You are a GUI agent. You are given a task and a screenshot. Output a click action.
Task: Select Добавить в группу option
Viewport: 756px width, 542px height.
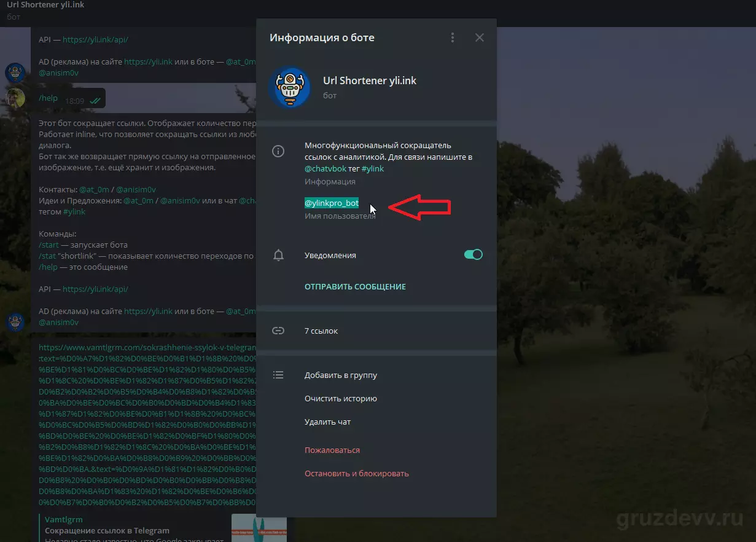tap(341, 375)
